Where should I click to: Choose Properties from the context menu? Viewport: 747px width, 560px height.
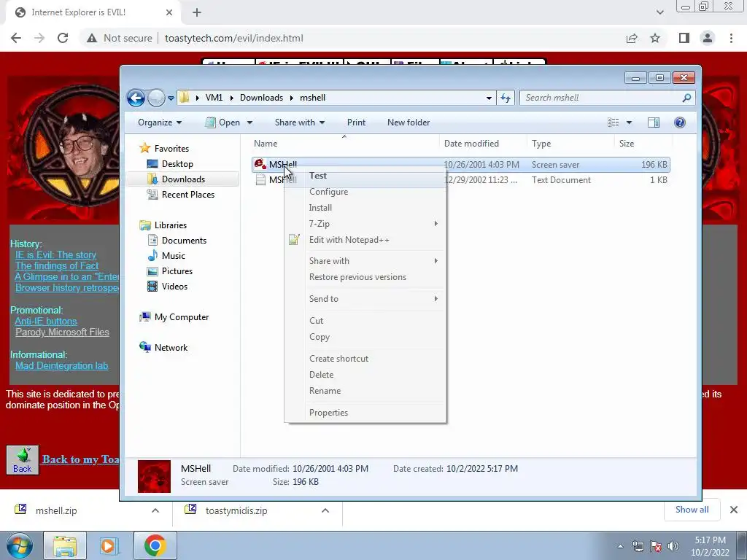tap(365, 413)
